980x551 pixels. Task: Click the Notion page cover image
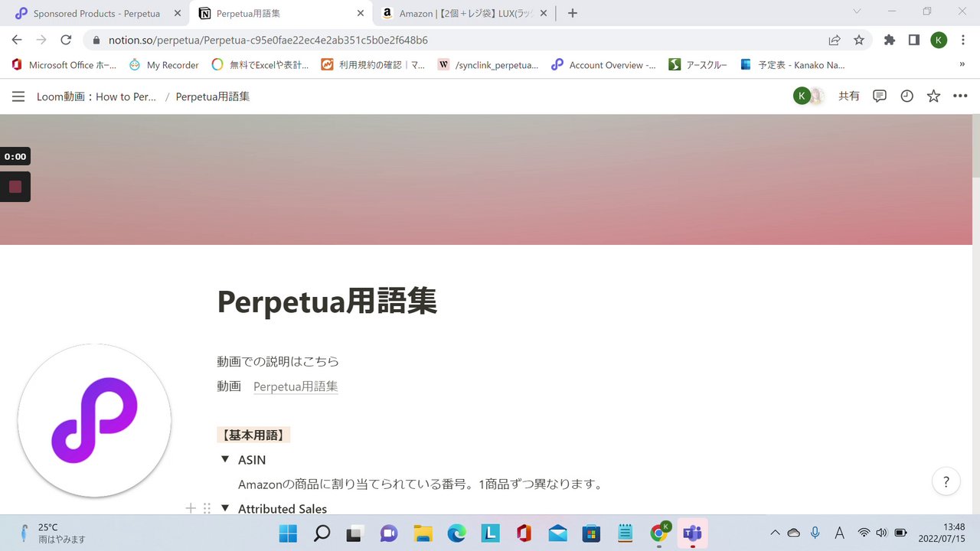tap(485, 180)
